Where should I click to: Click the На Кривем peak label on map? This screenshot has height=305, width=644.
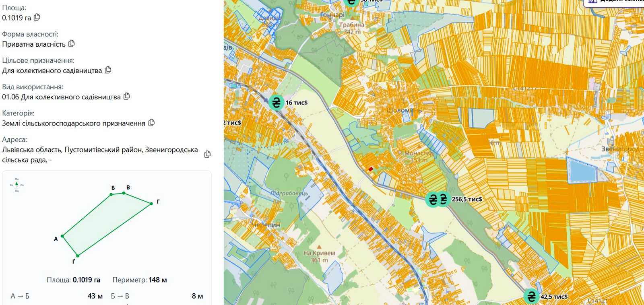pos(319,253)
